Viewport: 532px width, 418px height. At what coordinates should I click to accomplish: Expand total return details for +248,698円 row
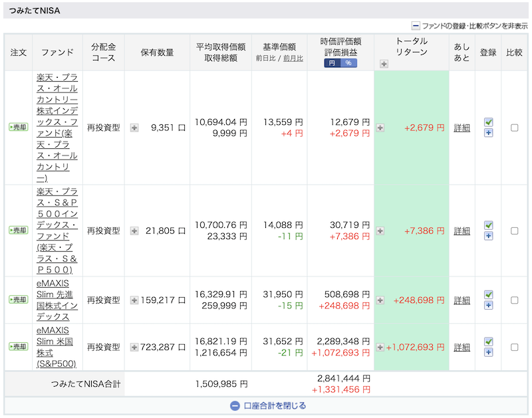(x=380, y=300)
